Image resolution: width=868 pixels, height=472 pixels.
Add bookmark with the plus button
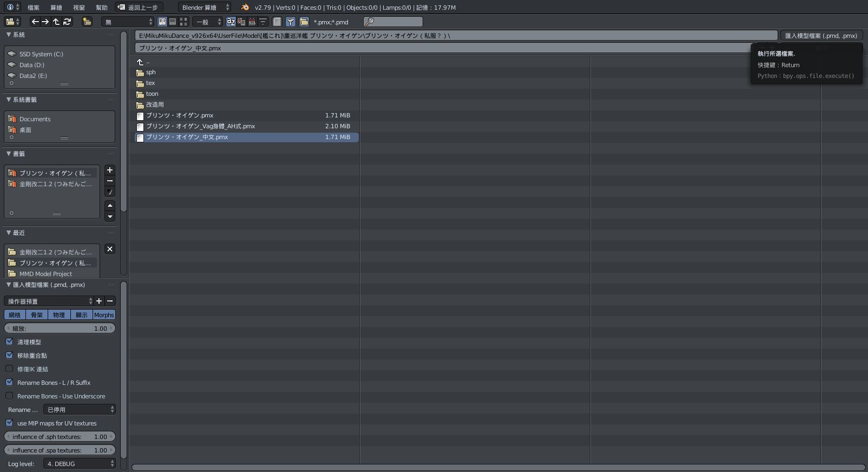(x=110, y=170)
